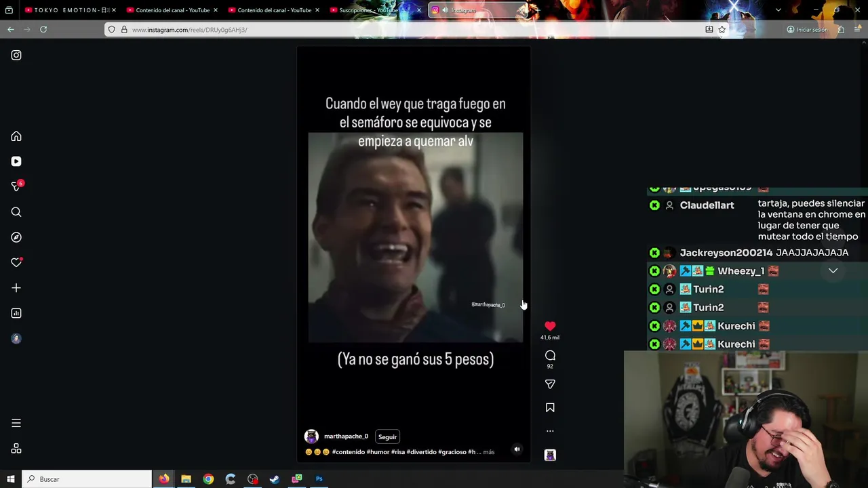Screen dimensions: 868x488
Task: Open the dashboard chart icon in sidebar
Action: pyautogui.click(x=16, y=313)
